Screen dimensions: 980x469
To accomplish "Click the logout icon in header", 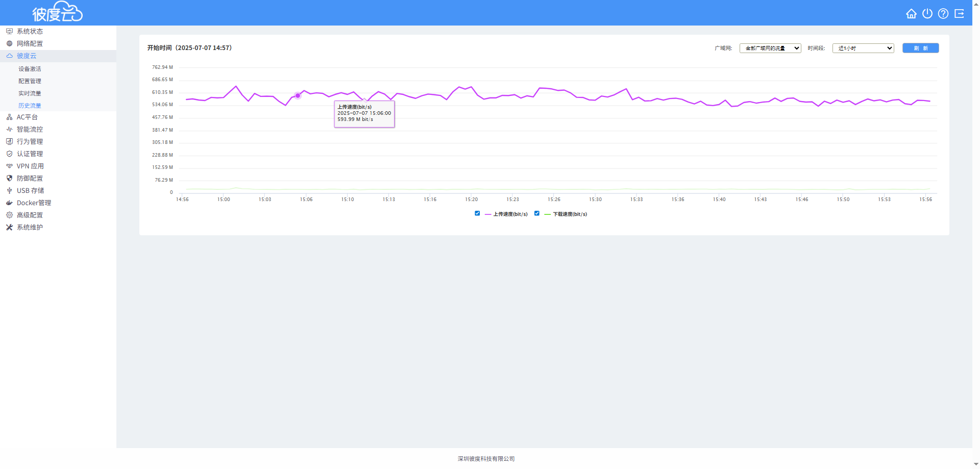I will coord(960,14).
